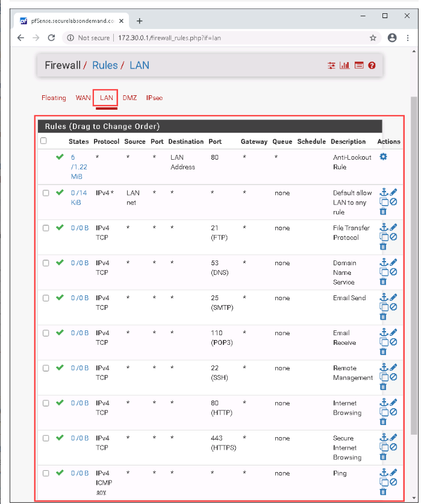Go back to previous browser page
The image size is (427, 504).
(x=21, y=38)
